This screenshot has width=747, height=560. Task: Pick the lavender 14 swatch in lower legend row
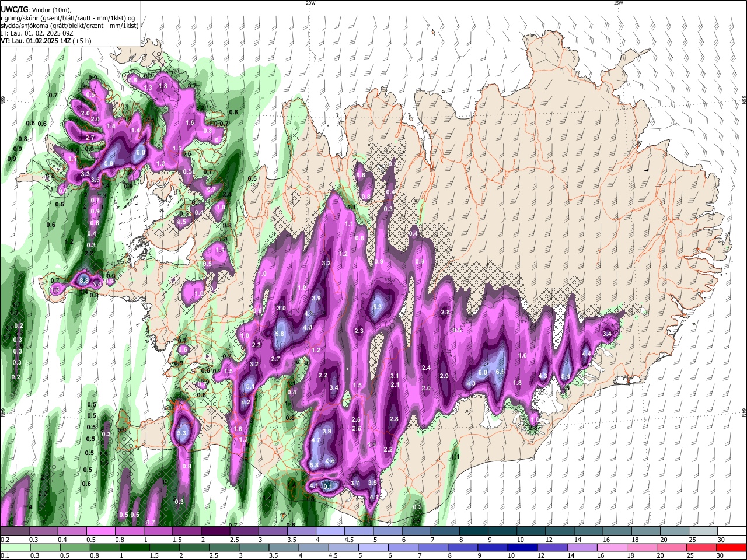click(x=582, y=547)
